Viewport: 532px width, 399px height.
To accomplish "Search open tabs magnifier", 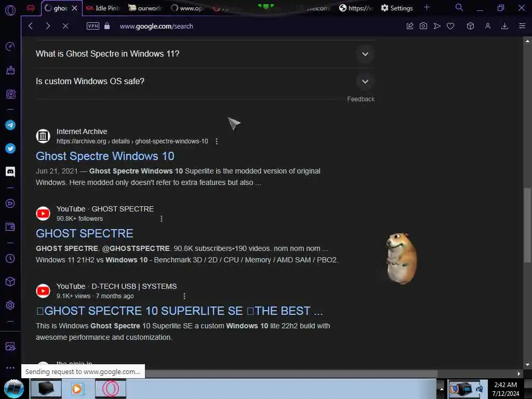I will click(x=459, y=7).
